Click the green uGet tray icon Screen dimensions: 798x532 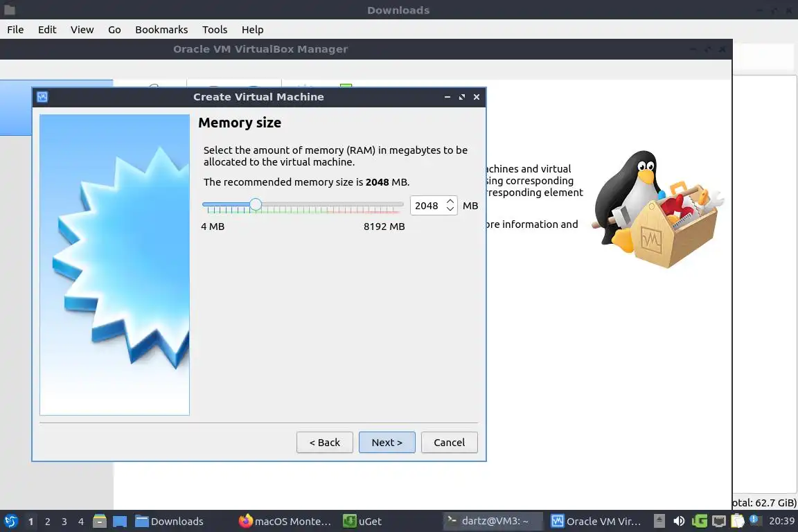(699, 521)
